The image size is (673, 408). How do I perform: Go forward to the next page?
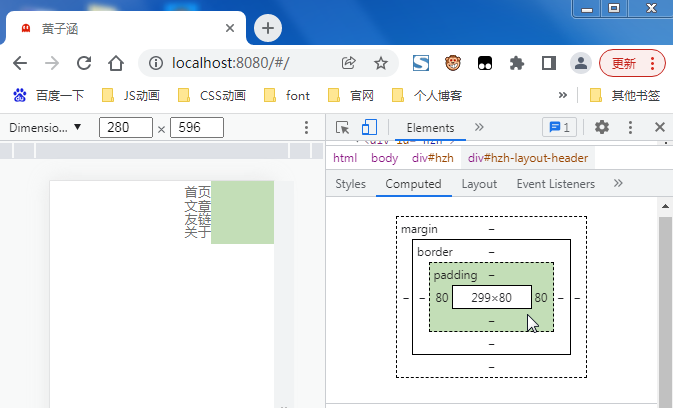click(52, 63)
